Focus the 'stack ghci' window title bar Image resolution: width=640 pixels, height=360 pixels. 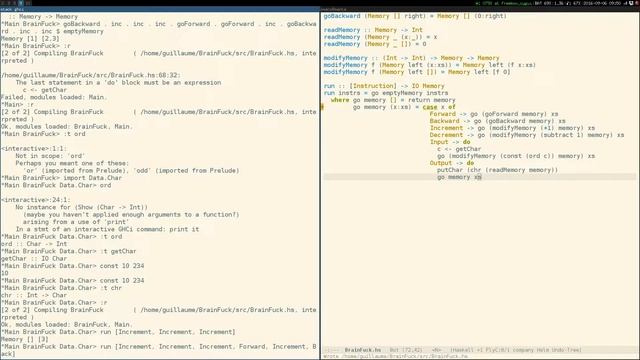tap(160, 9)
